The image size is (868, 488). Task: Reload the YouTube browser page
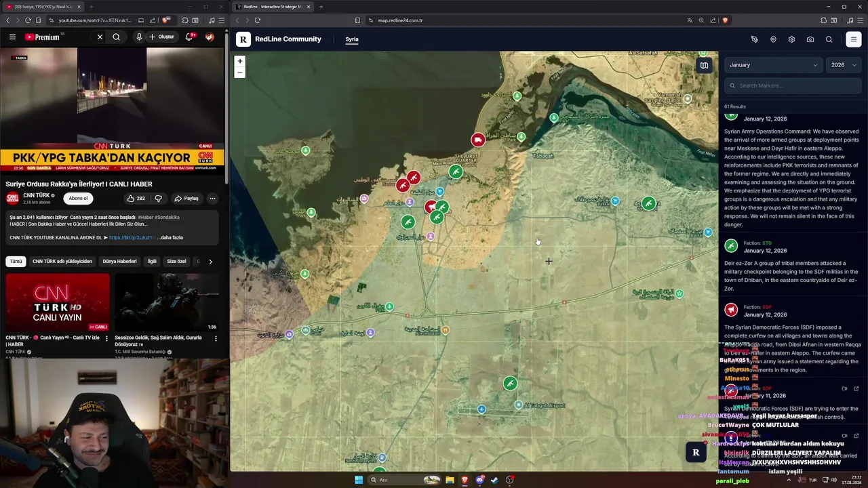(28, 20)
